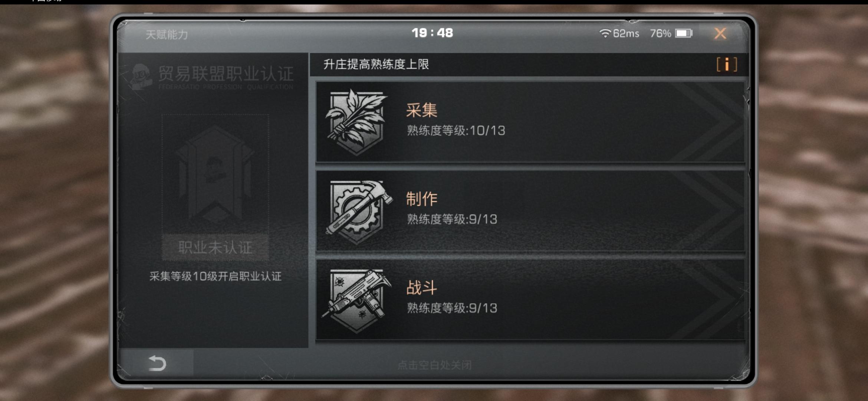Image resolution: width=868 pixels, height=401 pixels.
Task: Select the 战斗 proficiency row
Action: tap(530, 299)
